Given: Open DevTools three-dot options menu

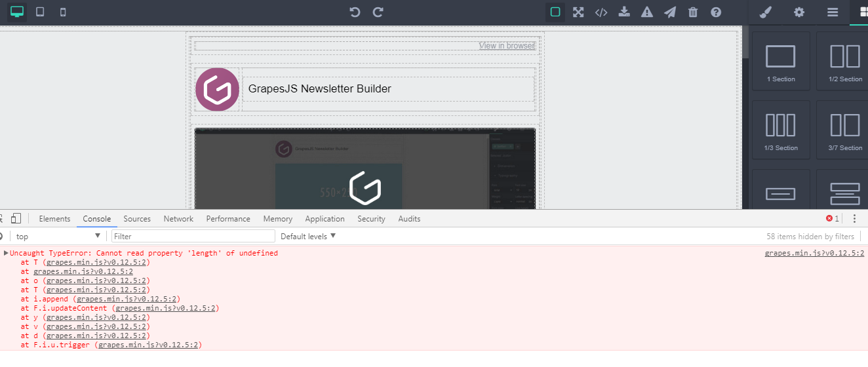Looking at the screenshot, I should [854, 218].
